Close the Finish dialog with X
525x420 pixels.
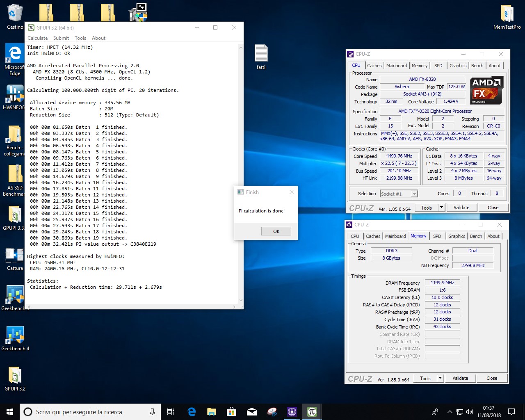click(291, 192)
